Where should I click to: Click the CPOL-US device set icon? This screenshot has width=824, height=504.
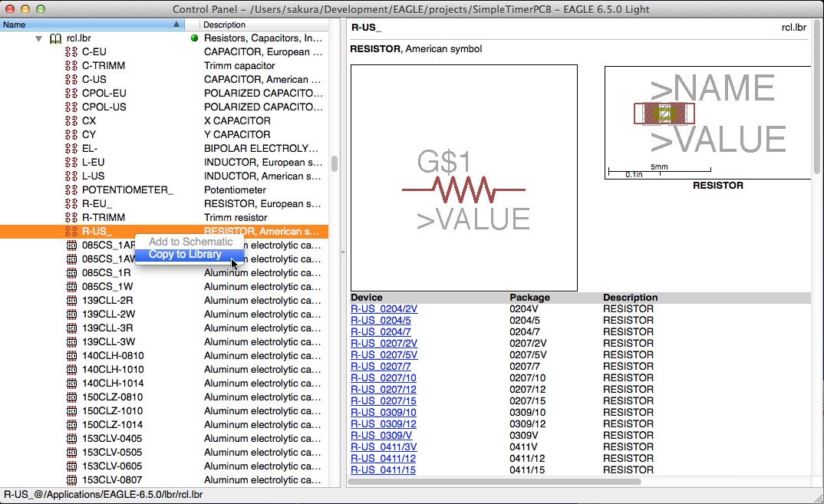(x=71, y=107)
